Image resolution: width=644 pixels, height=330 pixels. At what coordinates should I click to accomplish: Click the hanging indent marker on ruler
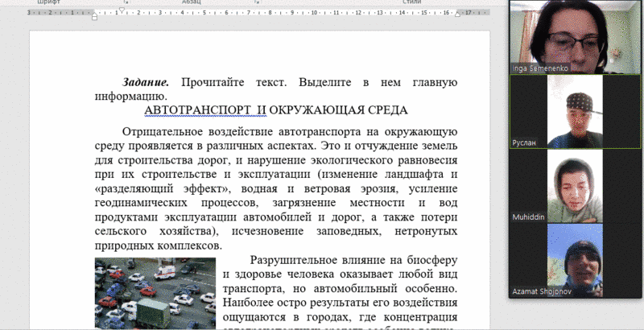coord(95,14)
